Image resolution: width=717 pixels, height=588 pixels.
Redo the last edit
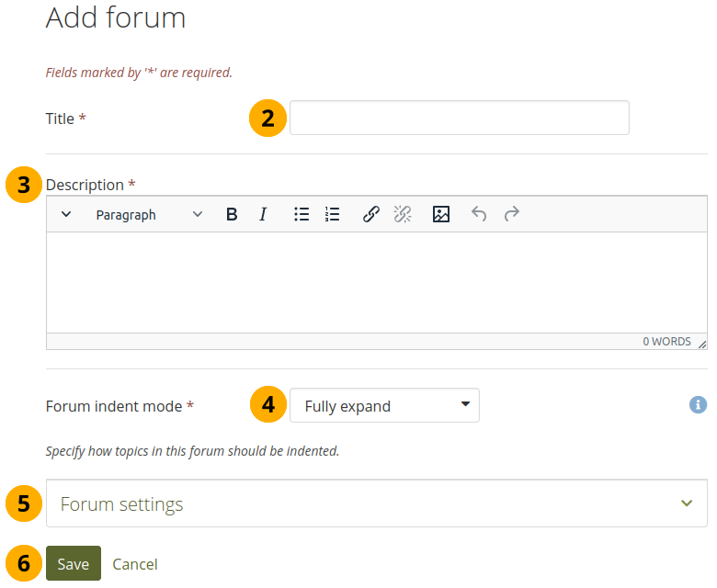[512, 214]
